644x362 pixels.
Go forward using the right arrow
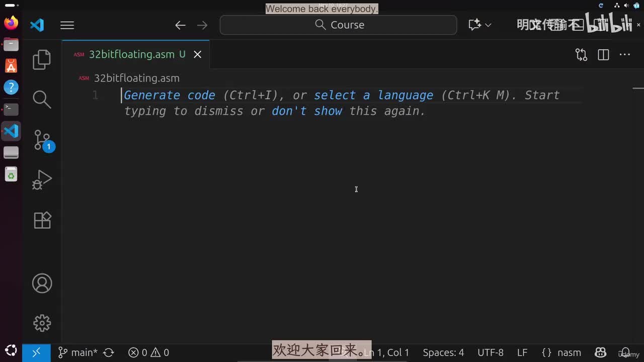[x=202, y=25]
